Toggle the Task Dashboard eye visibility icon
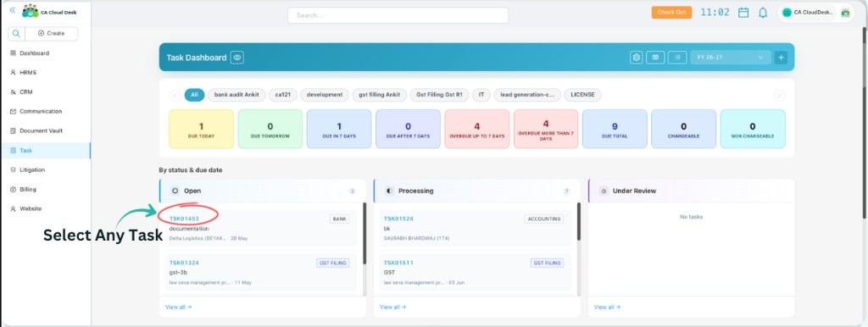868x327 pixels. pyautogui.click(x=237, y=58)
